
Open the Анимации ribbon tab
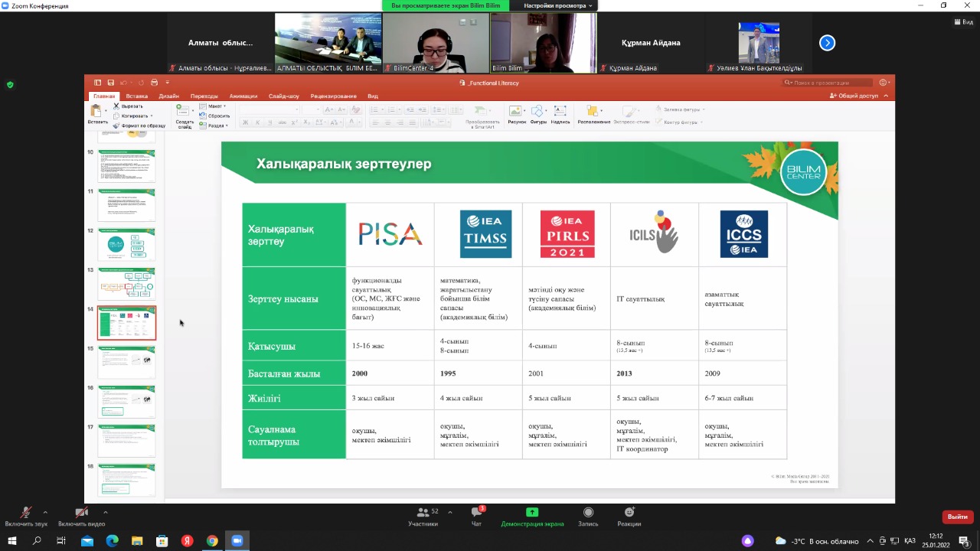[x=243, y=96]
